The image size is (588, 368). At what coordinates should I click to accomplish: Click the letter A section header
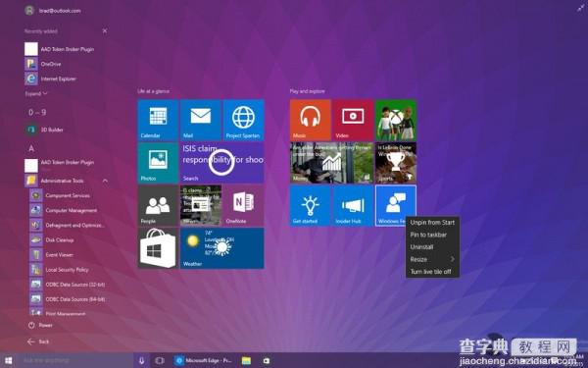31,149
